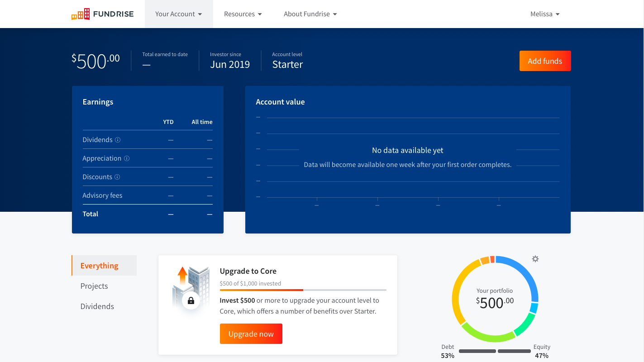Viewport: 644px width, 362px height.
Task: Click the Add funds button
Action: (x=545, y=61)
